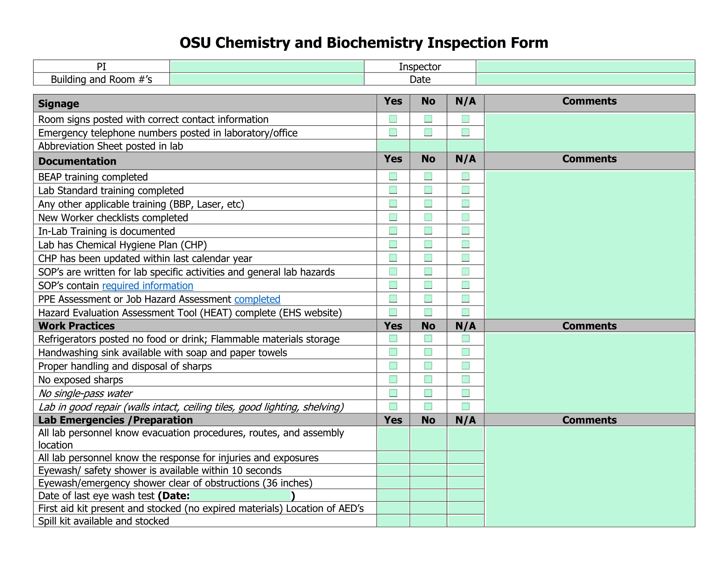
Task: Click the PI name input field
Action: coord(267,67)
